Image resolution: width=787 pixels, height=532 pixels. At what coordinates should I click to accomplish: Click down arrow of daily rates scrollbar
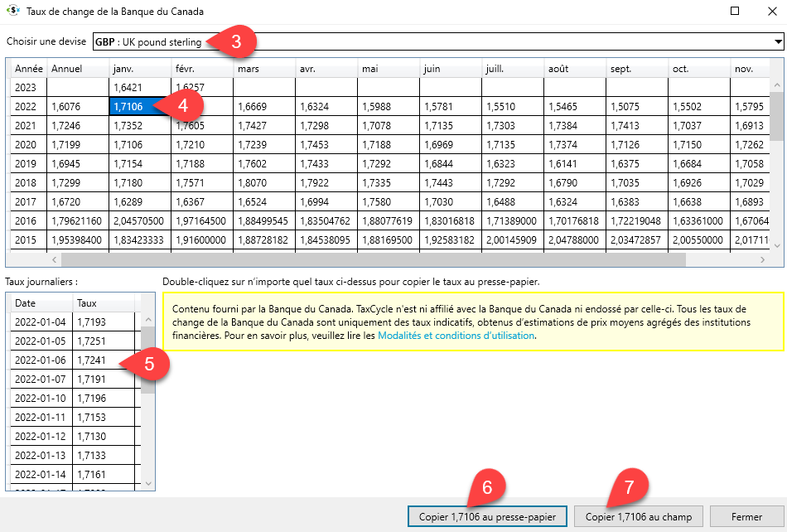pos(148,484)
